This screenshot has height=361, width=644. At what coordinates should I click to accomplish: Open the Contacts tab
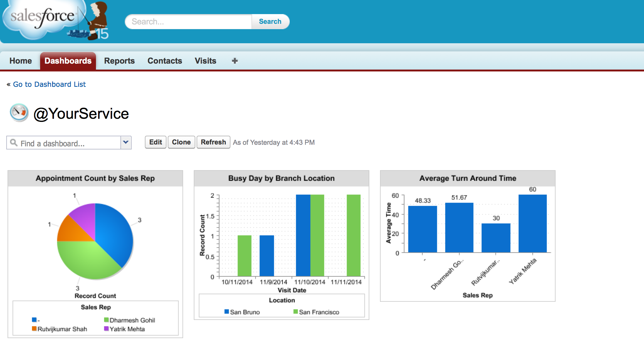coord(165,61)
